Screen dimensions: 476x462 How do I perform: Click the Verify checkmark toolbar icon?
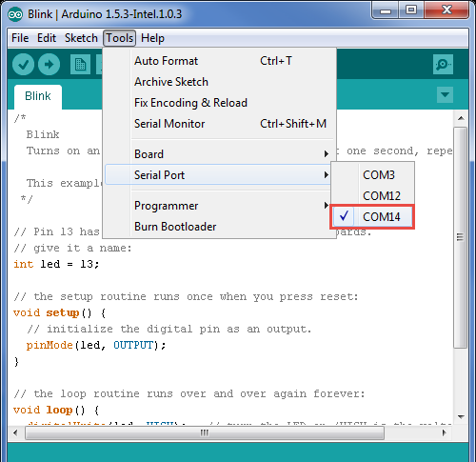coord(23,65)
